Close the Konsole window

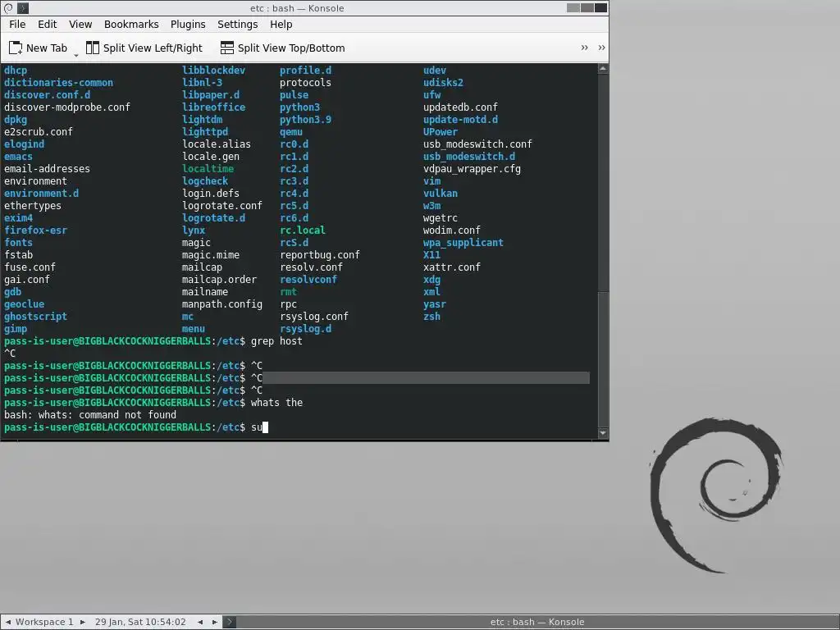[601, 7]
